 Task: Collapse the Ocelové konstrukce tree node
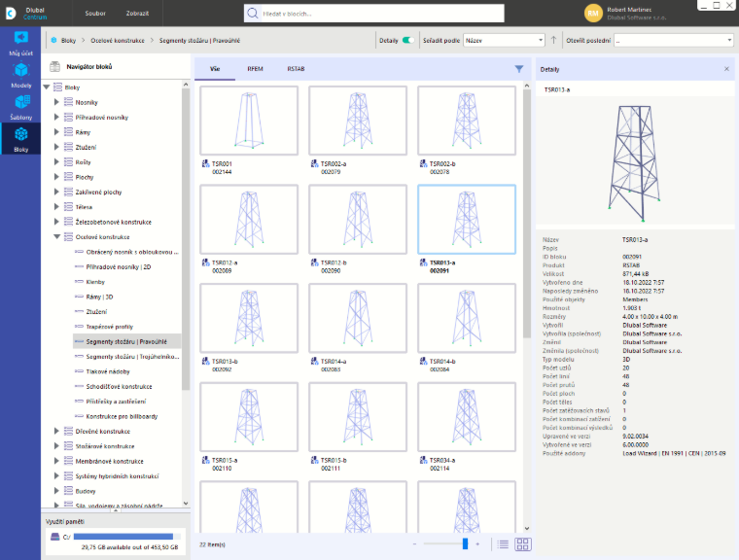pos(56,236)
